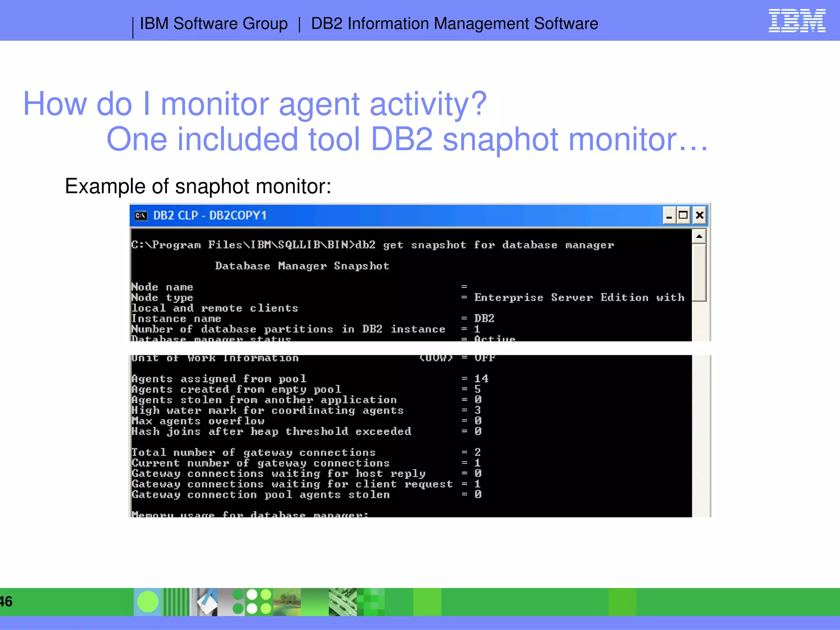
Task: Minimize the DB2 CLP - DB2COPY1 window
Action: [669, 215]
